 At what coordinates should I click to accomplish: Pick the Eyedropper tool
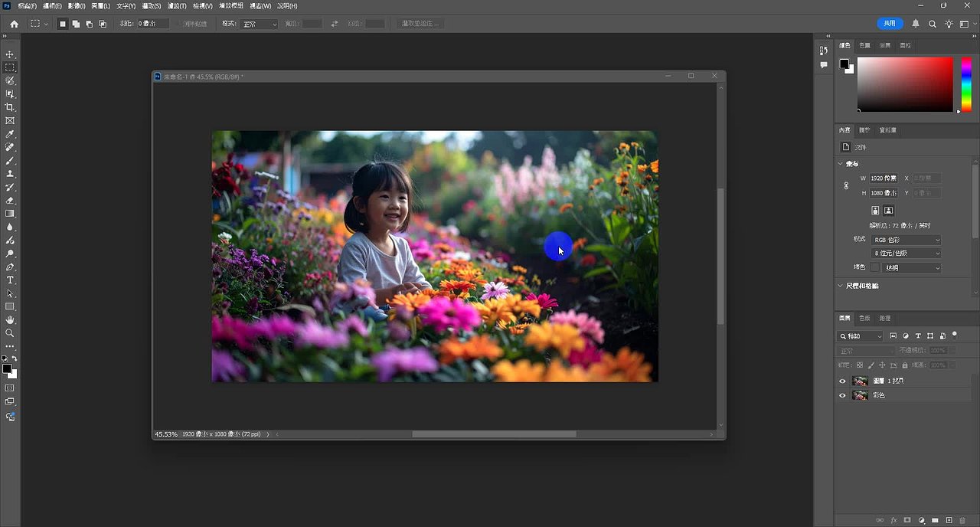coord(10,134)
